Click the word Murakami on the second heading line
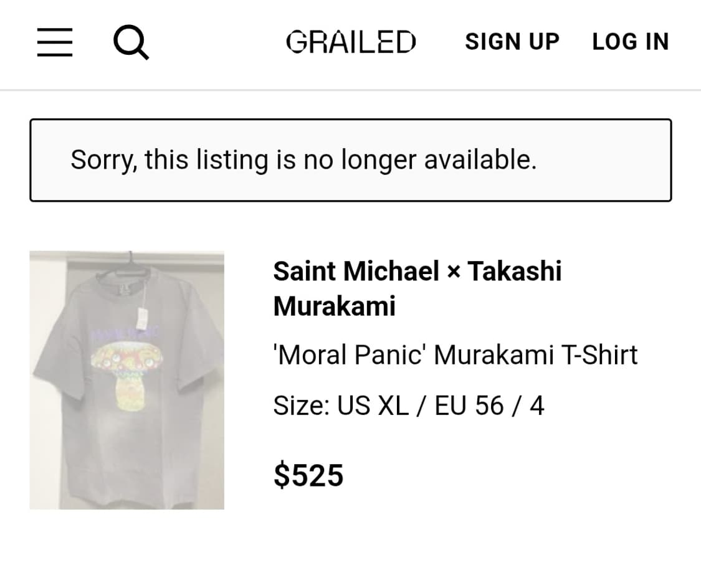Screen dimensions: 701x588 [334, 306]
